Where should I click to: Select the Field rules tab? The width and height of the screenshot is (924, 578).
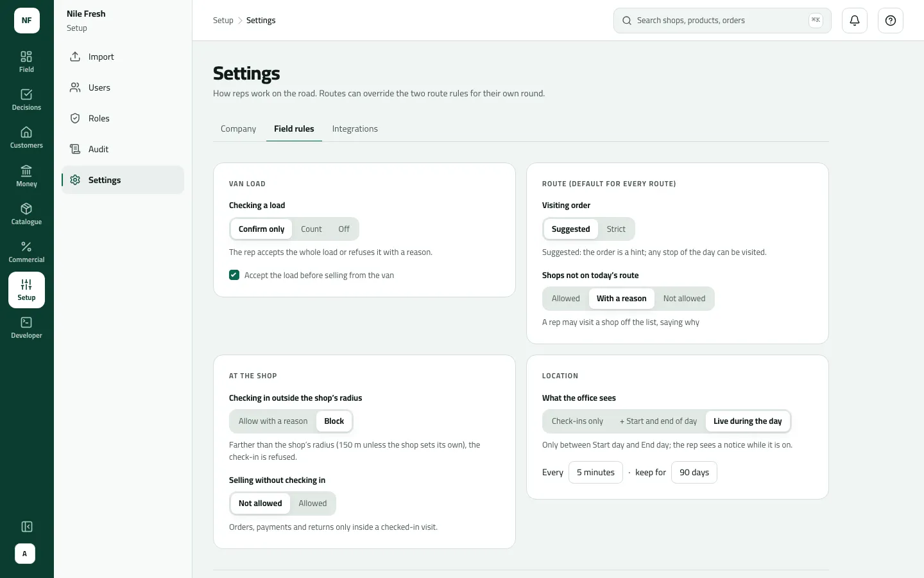(x=294, y=129)
